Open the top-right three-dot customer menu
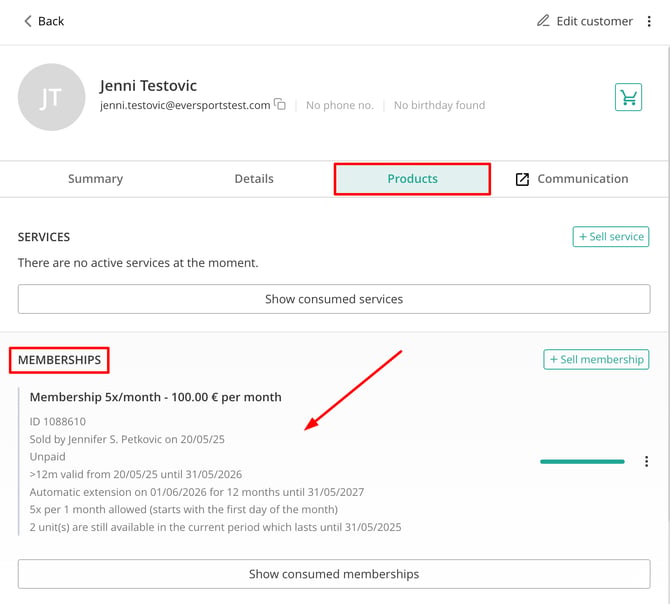Viewport: 670px width, 604px height. pos(649,21)
